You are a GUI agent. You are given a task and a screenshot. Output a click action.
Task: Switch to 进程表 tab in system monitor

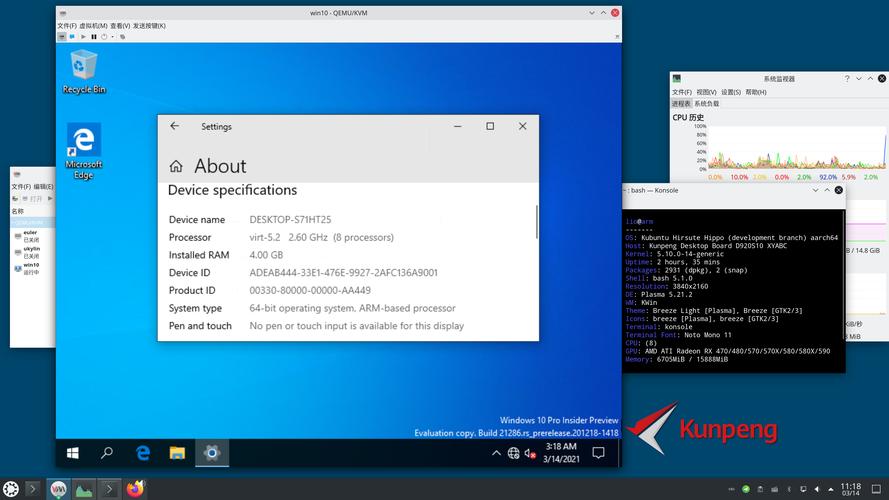point(681,104)
